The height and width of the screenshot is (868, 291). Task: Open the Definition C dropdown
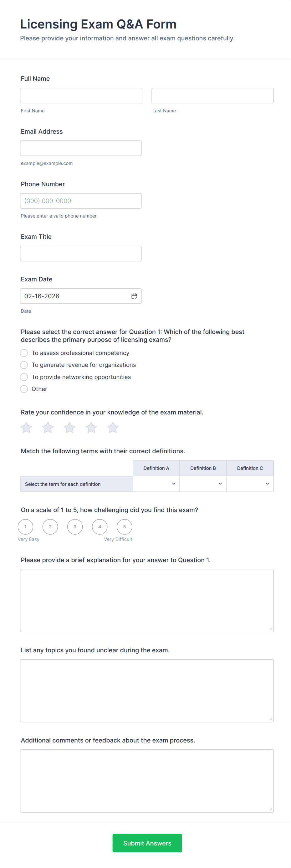tap(250, 484)
